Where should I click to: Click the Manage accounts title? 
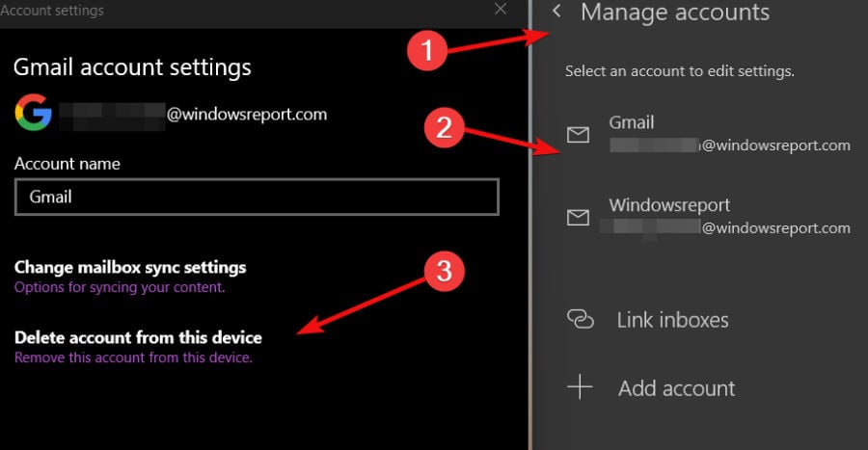pos(675,13)
